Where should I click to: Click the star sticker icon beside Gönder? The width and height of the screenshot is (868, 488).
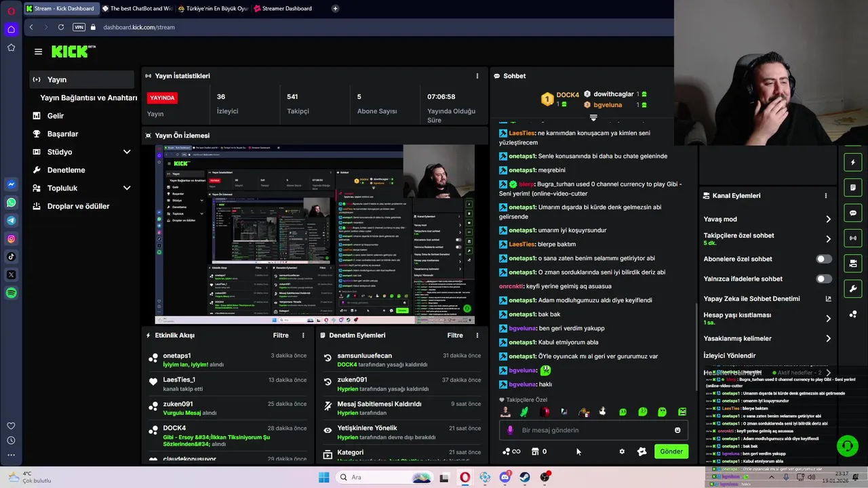click(x=642, y=451)
